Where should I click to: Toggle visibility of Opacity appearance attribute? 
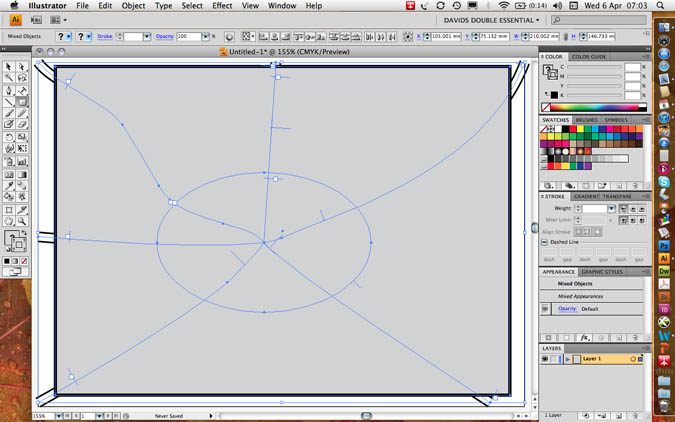coord(546,309)
